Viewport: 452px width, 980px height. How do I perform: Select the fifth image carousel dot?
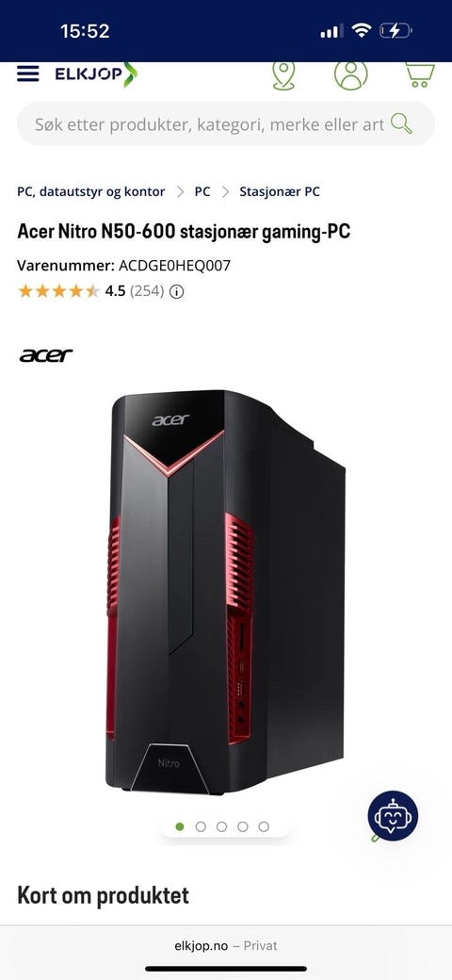coord(264,827)
